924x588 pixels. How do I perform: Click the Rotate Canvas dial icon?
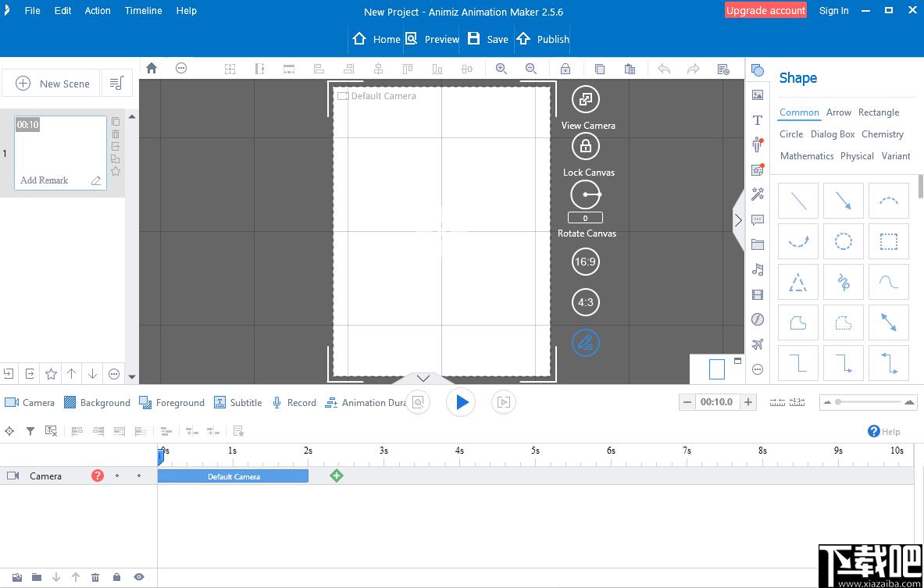[585, 194]
